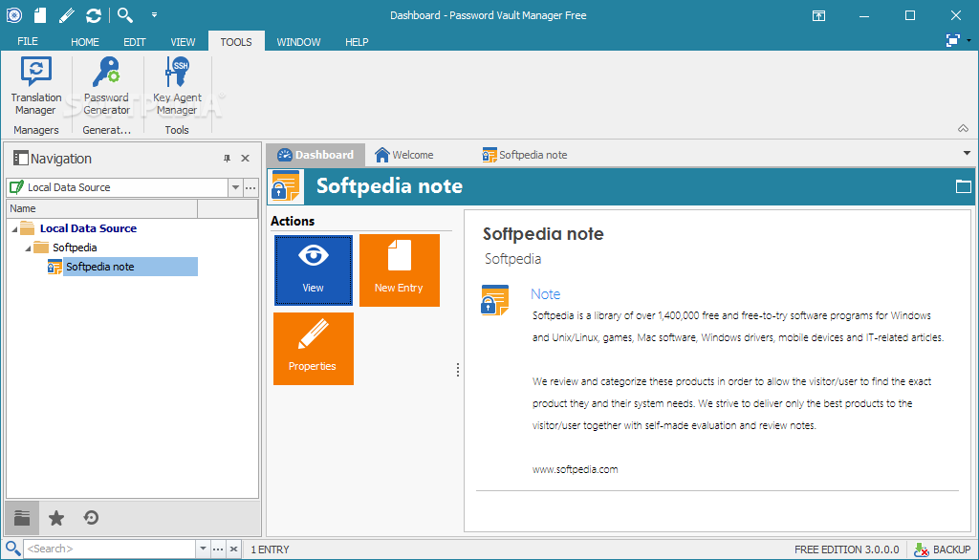Screen dimensions: 979x560
Task: Select the Softpedia folder in tree
Action: click(x=75, y=248)
